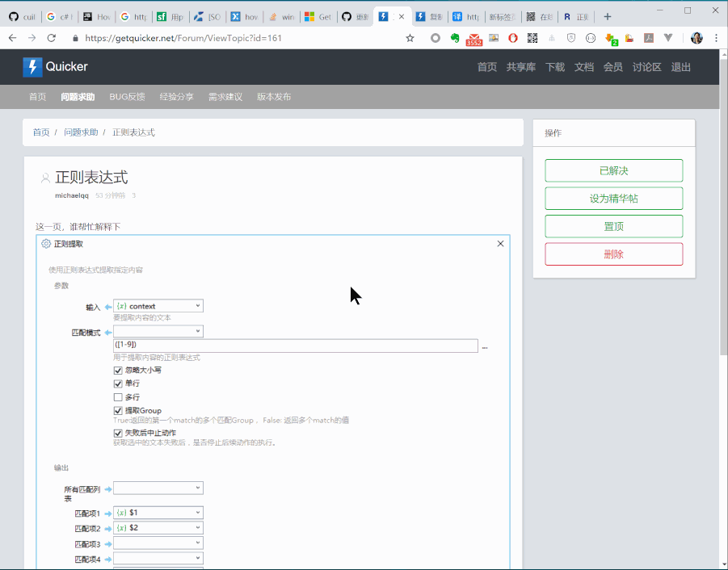Uncheck the 忽略大小写 option

click(x=119, y=370)
